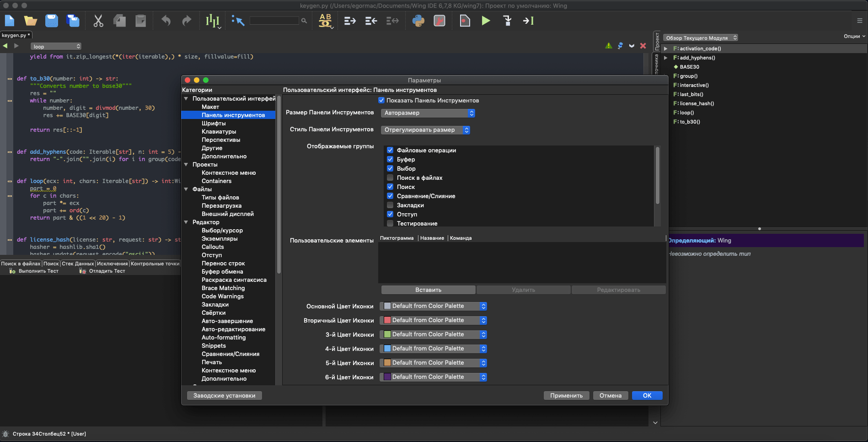Click the Save All disks icon
The height and width of the screenshot is (442, 868).
(73, 21)
